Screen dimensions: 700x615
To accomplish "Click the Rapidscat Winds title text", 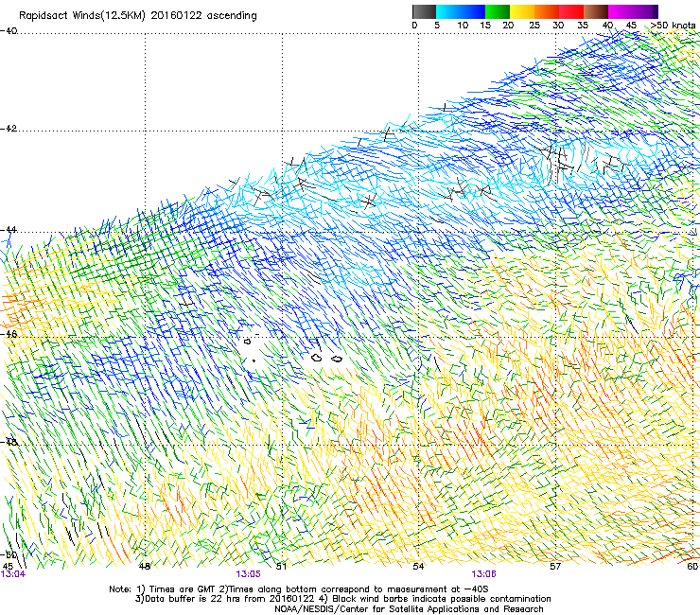I will (137, 16).
